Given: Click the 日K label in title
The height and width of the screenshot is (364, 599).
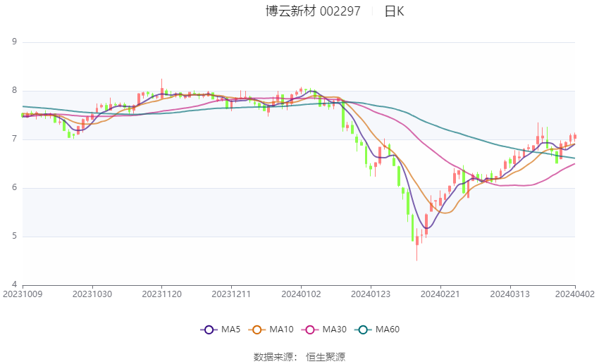Looking at the screenshot, I should (x=394, y=11).
